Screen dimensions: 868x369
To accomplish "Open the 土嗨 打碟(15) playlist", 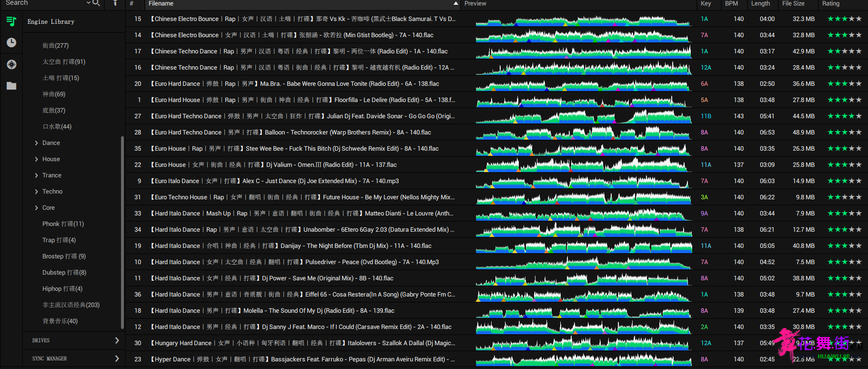I will 61,78.
